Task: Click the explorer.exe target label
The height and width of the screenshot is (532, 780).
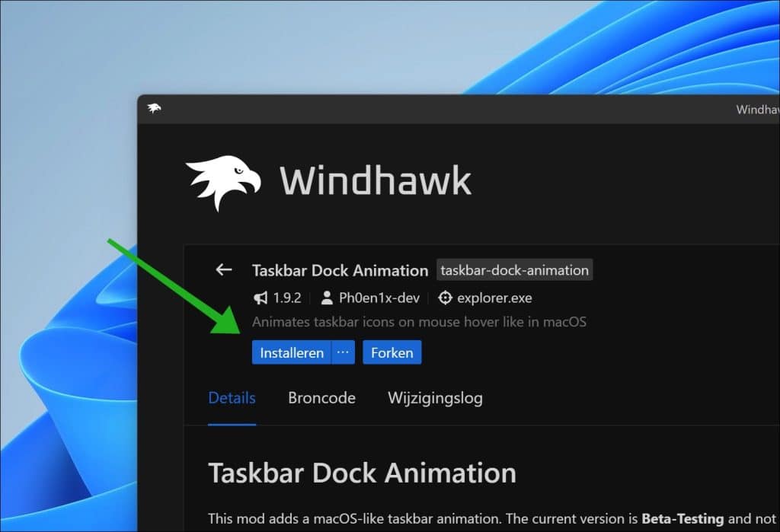Action: coord(494,298)
